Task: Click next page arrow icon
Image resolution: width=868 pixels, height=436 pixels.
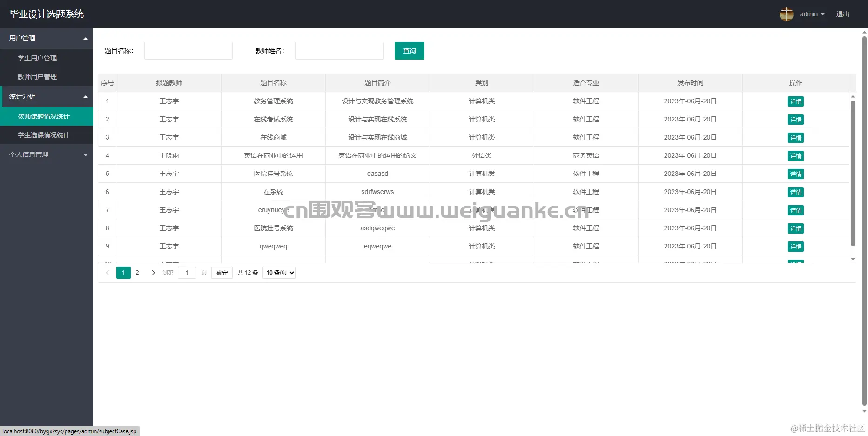Action: pyautogui.click(x=153, y=273)
